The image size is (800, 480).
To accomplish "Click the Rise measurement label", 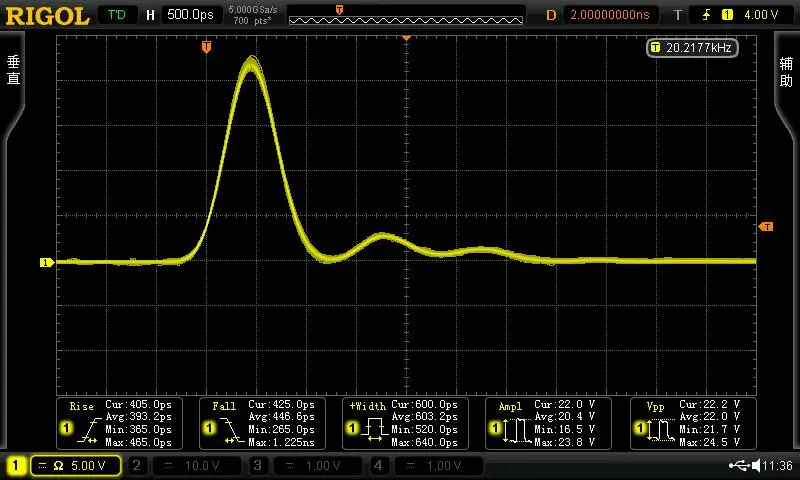I will [82, 407].
